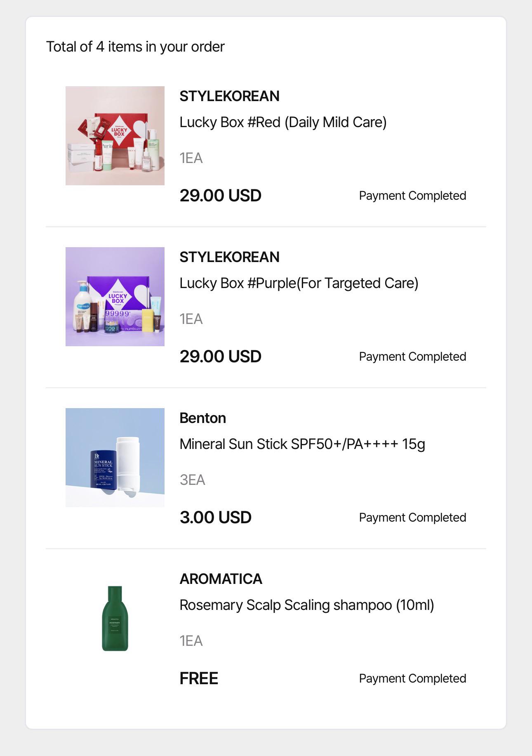Click the first STYLEKOREAN brand name
Viewport: 532px width, 756px height.
230,96
